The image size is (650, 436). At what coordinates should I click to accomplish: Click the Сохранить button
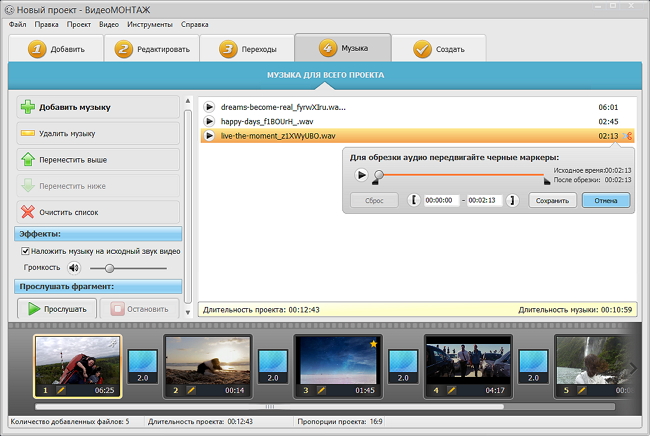pos(552,200)
